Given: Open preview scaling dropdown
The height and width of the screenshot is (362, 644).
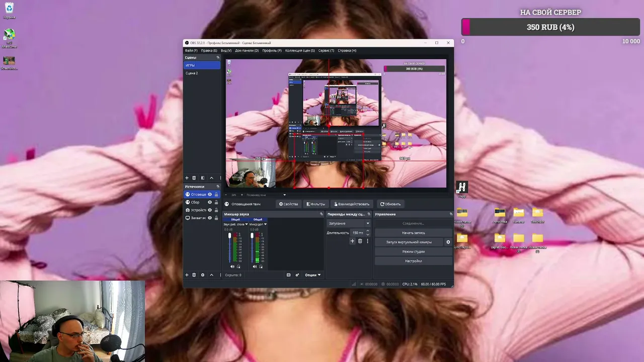Looking at the screenshot, I should (x=266, y=195).
